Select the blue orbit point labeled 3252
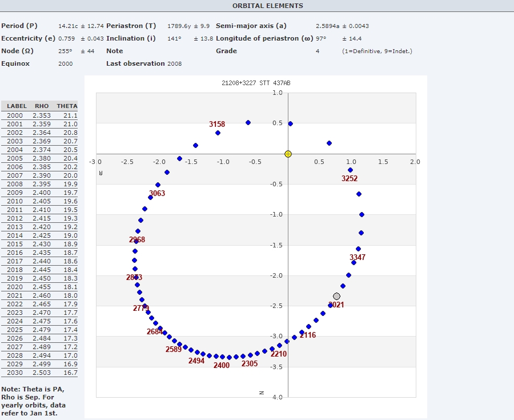The width and height of the screenshot is (514, 420). [x=350, y=170]
